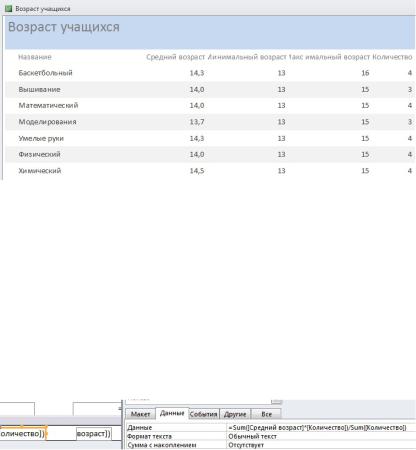Select the Формат текста property label
This screenshot has height=450, width=416.
[x=149, y=436]
